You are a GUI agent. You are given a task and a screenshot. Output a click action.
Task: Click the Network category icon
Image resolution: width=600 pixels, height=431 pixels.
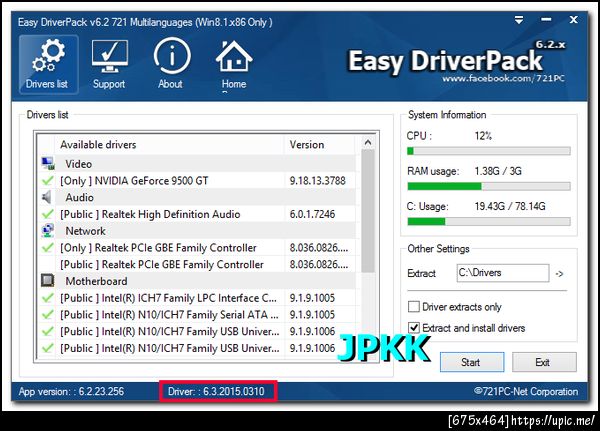47,230
